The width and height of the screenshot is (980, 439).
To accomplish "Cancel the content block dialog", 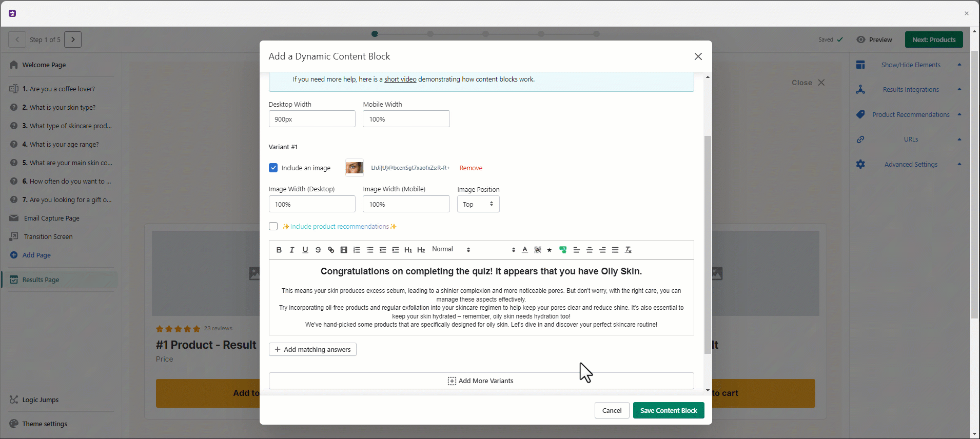I will pyautogui.click(x=612, y=410).
